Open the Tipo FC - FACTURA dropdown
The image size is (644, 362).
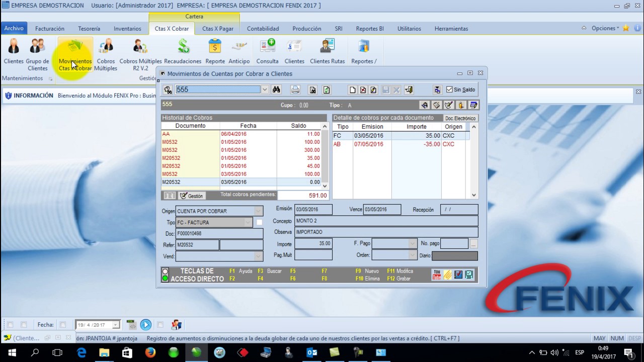point(248,222)
